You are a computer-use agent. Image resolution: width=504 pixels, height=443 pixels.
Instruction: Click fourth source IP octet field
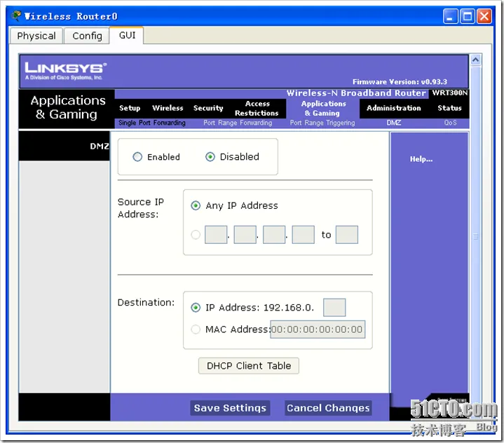(x=303, y=235)
